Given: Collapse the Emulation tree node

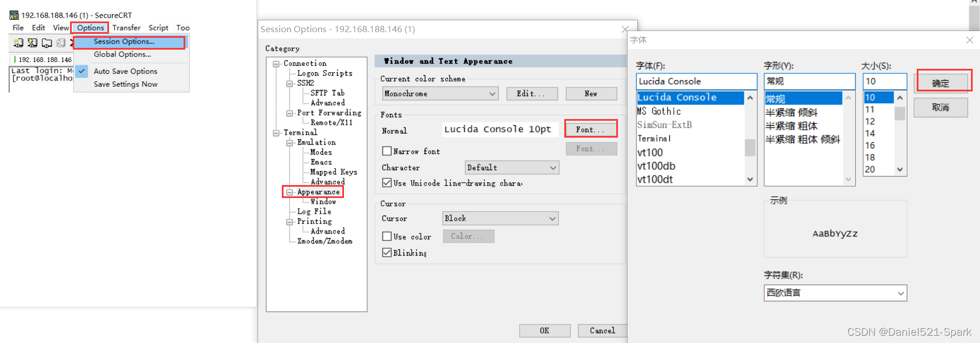Looking at the screenshot, I should point(290,143).
